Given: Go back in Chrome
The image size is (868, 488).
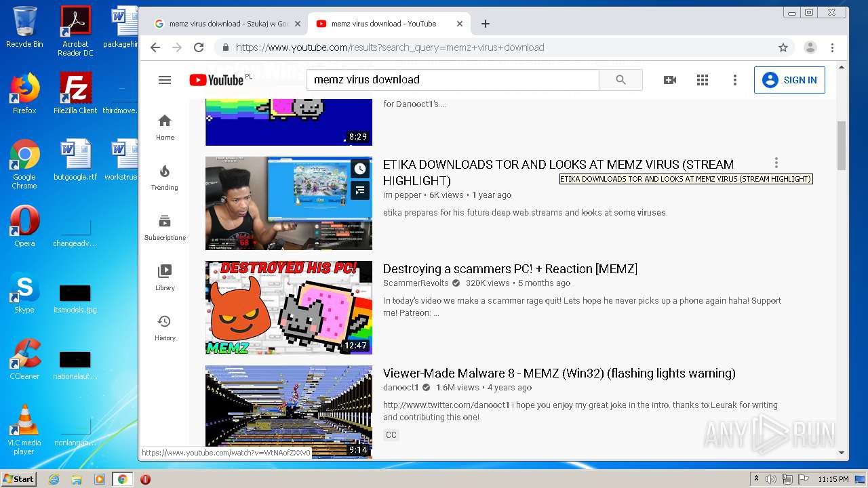Looking at the screenshot, I should (x=155, y=47).
